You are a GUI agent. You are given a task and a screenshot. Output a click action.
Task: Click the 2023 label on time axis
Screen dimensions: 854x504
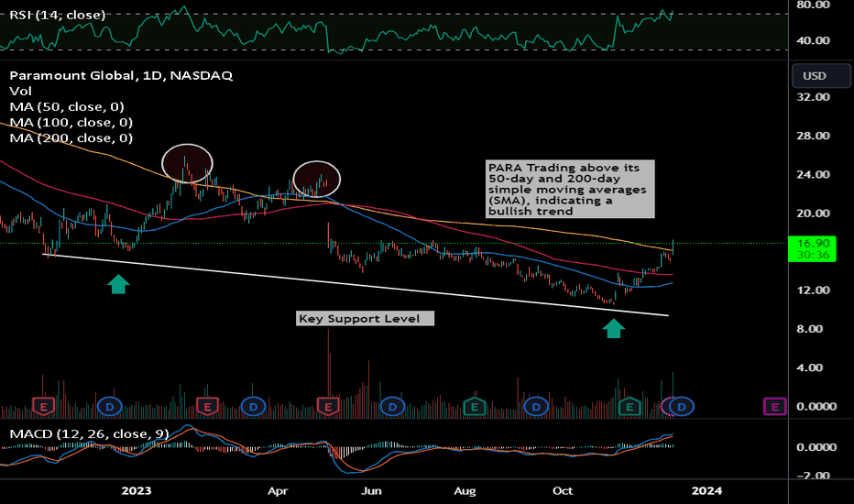(x=137, y=491)
